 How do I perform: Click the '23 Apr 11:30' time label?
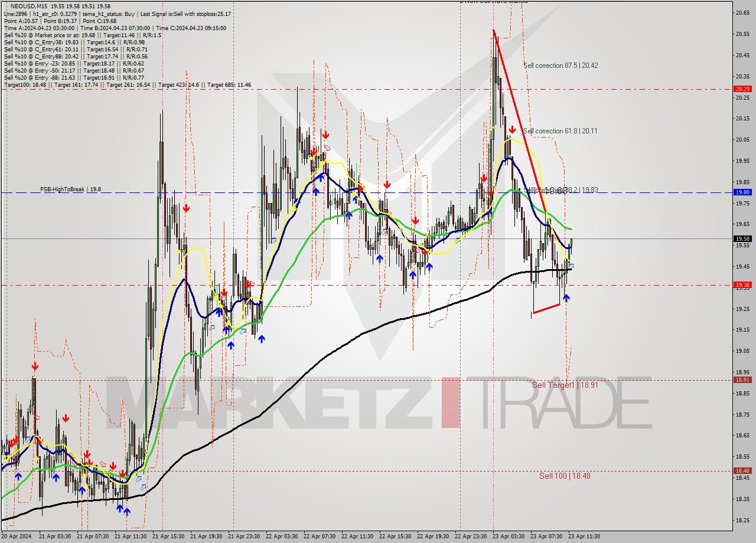click(x=584, y=537)
